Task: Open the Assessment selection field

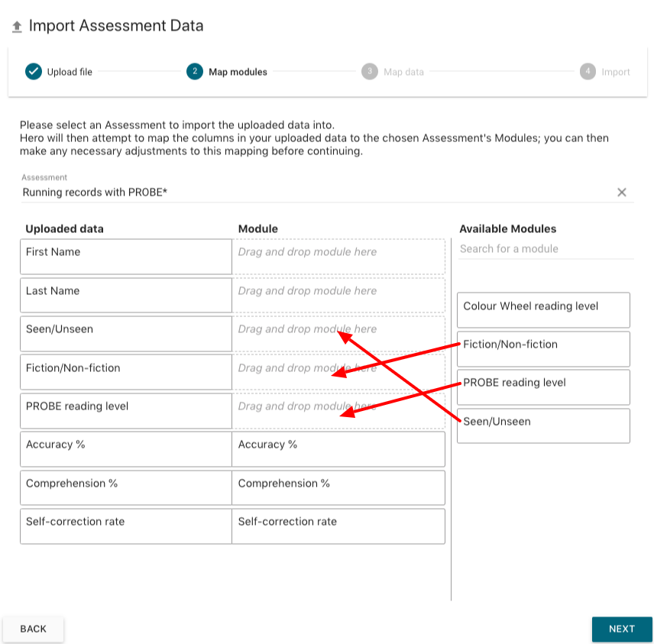Action: click(229, 192)
